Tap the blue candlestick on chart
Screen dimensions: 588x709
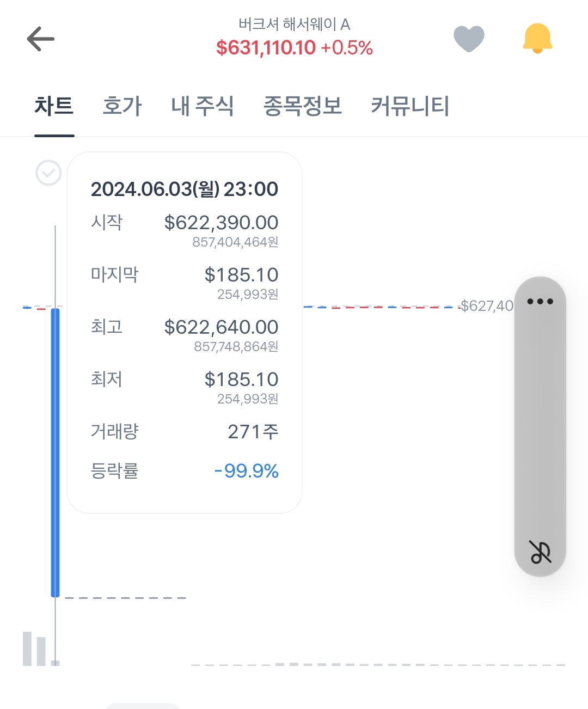pos(55,453)
